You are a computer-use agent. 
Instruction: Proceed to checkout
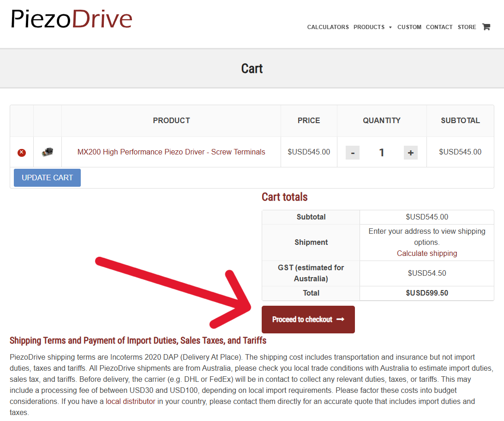(x=308, y=319)
